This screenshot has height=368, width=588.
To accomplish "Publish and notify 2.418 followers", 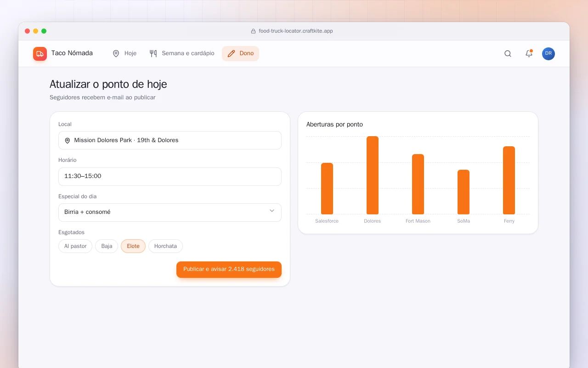I will point(229,270).
